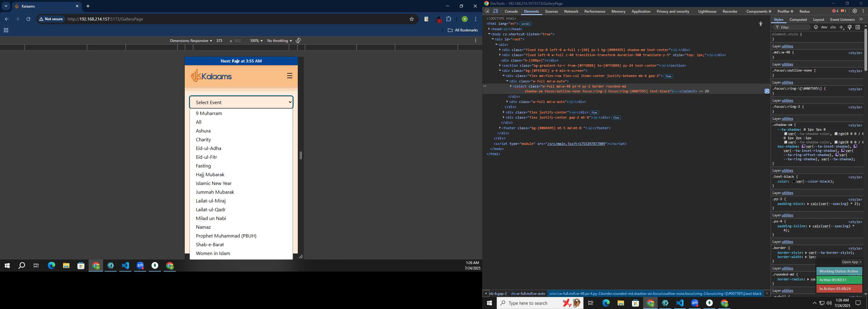The image size is (868, 309).
Task: Click the black color swatch in .text-black
Action: 794,181
